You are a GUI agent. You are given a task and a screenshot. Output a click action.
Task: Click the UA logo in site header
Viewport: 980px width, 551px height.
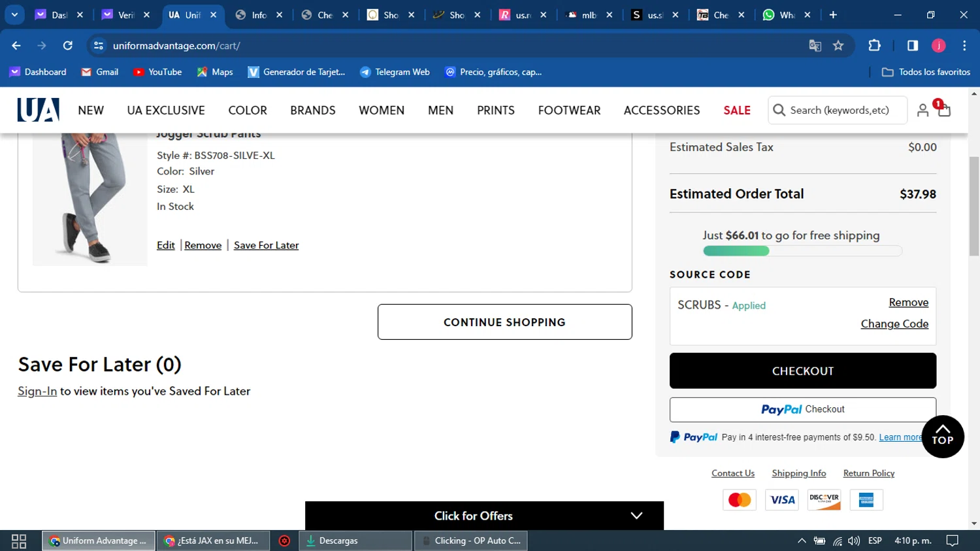(39, 110)
